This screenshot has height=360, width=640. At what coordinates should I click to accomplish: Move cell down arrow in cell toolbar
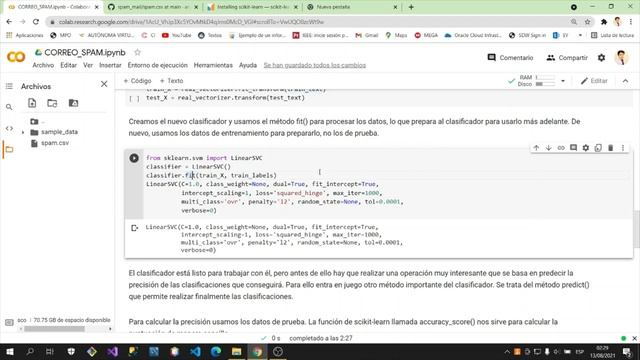pyautogui.click(x=549, y=148)
